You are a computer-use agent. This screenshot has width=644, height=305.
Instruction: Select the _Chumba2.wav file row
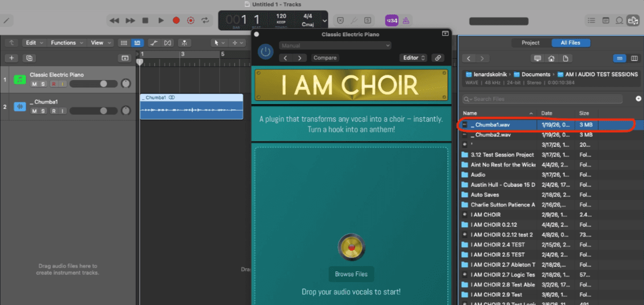[x=551, y=135]
